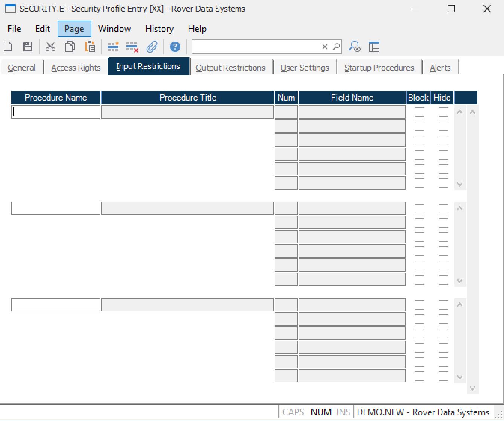Toggle the first Hide checkbox

point(443,112)
